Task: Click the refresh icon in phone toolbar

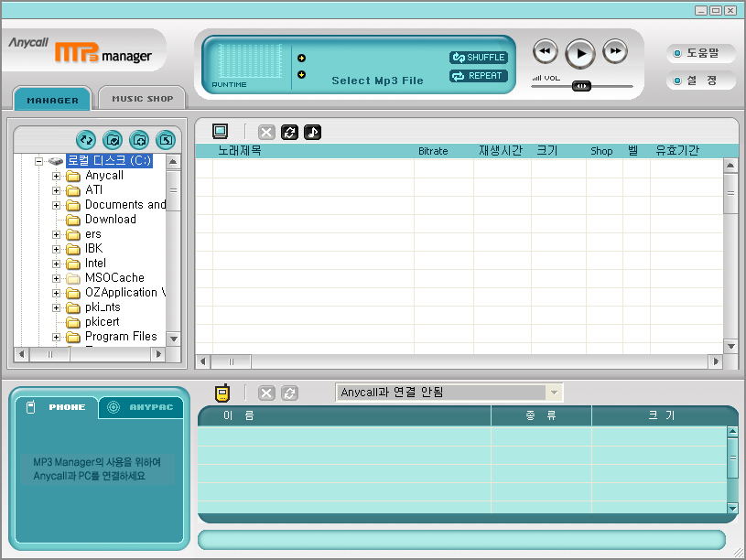Action: click(x=289, y=393)
